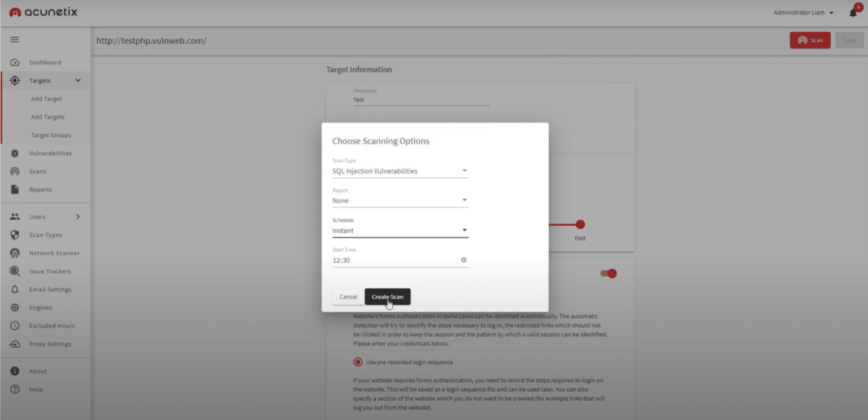Select the pre-recorded login sequence option
The height and width of the screenshot is (420, 868).
[x=357, y=362]
